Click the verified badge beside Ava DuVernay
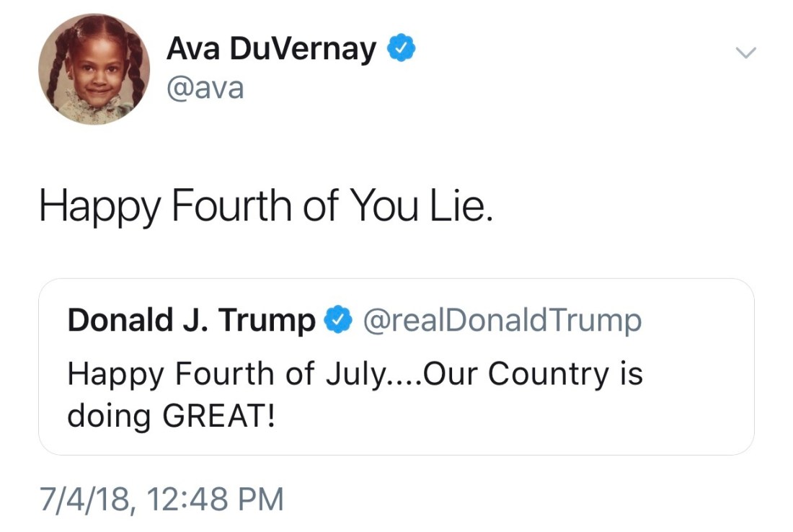Image resolution: width=793 pixels, height=532 pixels. (401, 49)
